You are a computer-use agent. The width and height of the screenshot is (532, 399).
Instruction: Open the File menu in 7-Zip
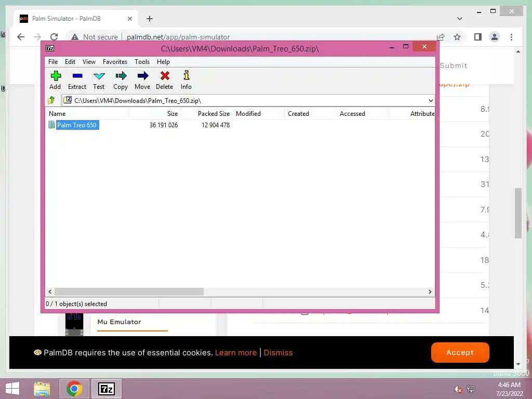[53, 62]
